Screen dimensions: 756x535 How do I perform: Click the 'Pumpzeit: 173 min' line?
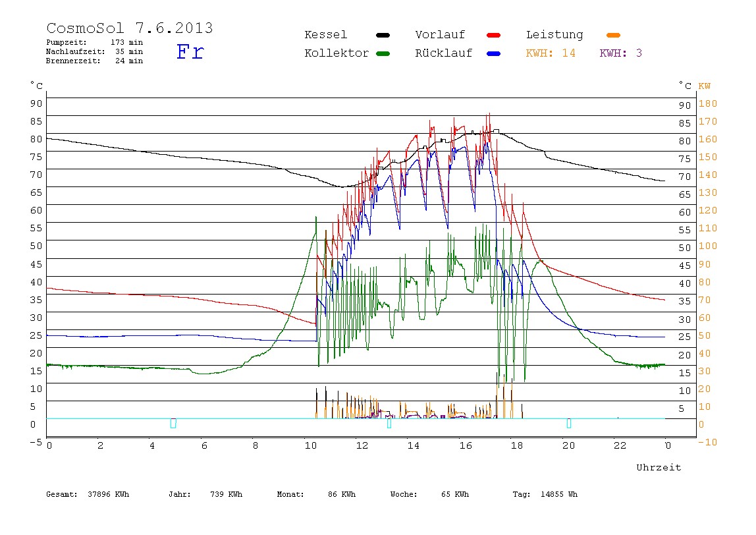point(95,42)
